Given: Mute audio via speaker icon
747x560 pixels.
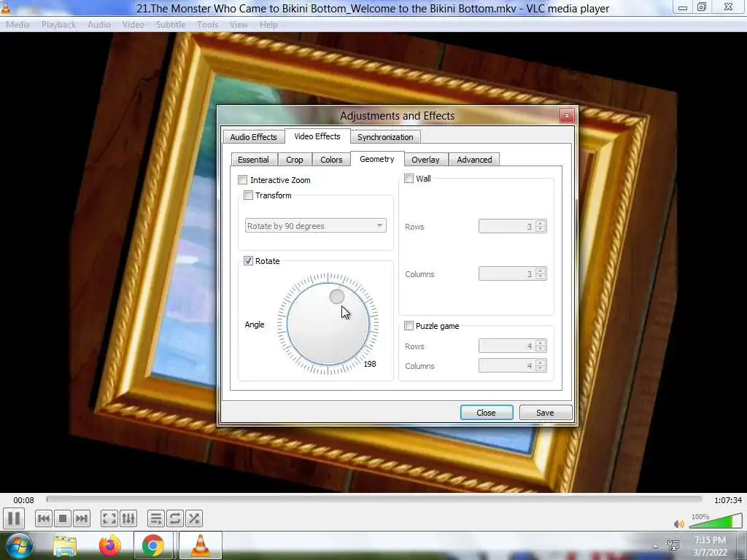Looking at the screenshot, I should tap(679, 524).
